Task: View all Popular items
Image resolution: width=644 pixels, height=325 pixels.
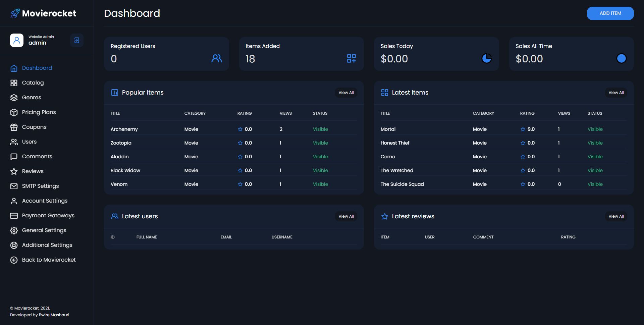Action: [x=346, y=93]
